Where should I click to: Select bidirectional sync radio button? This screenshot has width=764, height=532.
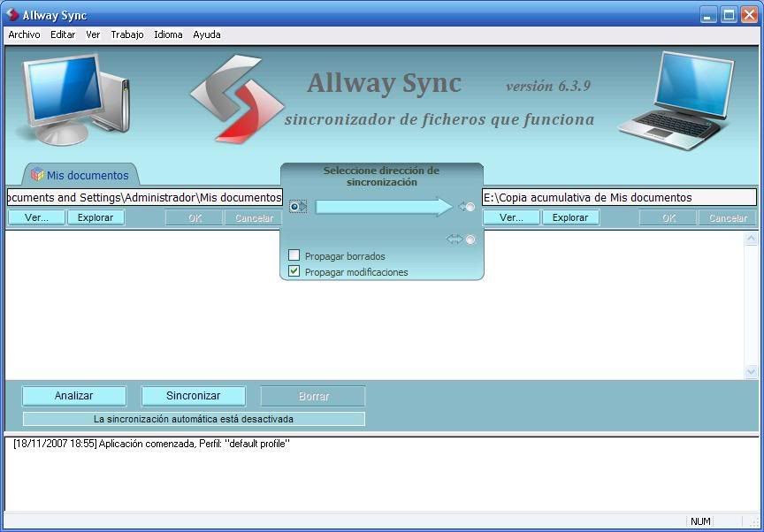(470, 239)
